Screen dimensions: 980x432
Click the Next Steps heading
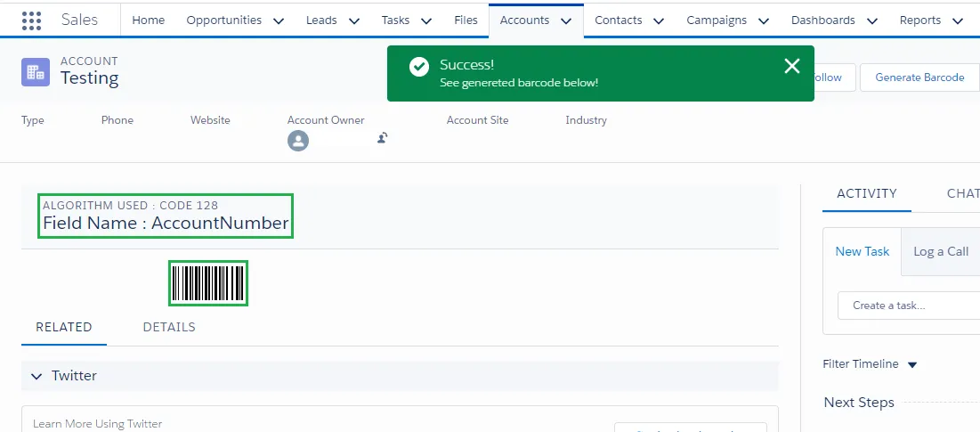[859, 403]
